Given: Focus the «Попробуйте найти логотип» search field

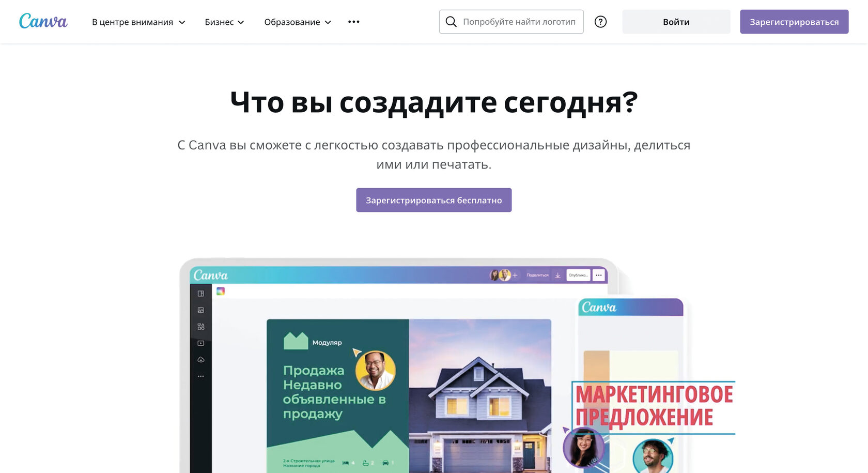Looking at the screenshot, I should (x=512, y=22).
